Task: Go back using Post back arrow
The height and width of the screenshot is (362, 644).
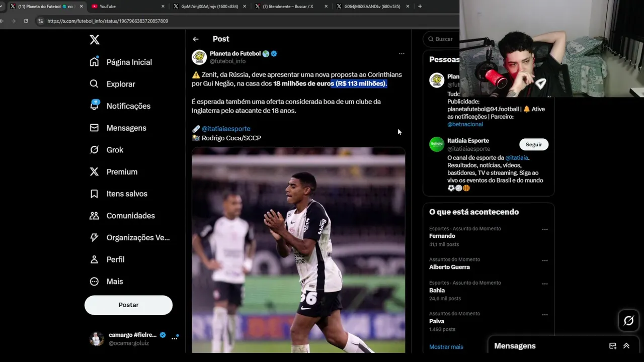Action: click(196, 39)
